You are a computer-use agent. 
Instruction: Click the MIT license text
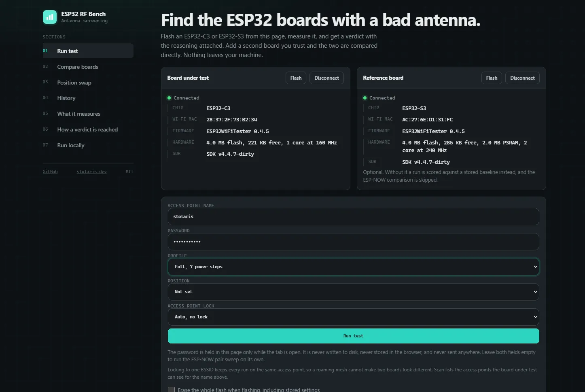[x=129, y=172]
